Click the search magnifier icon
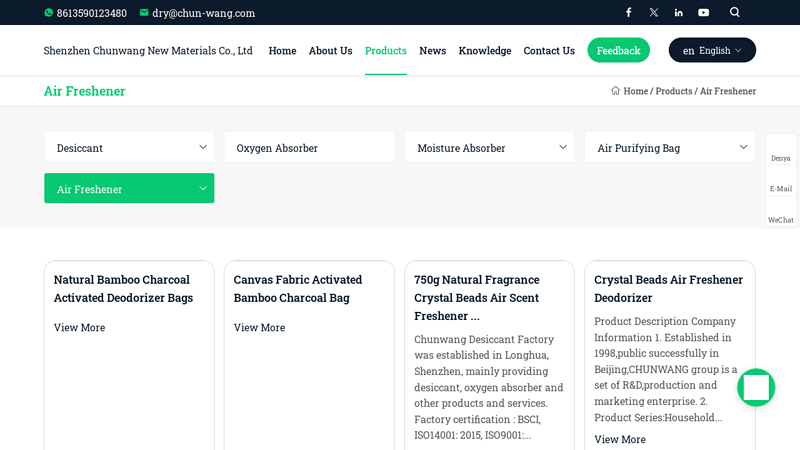The image size is (800, 450). (735, 12)
